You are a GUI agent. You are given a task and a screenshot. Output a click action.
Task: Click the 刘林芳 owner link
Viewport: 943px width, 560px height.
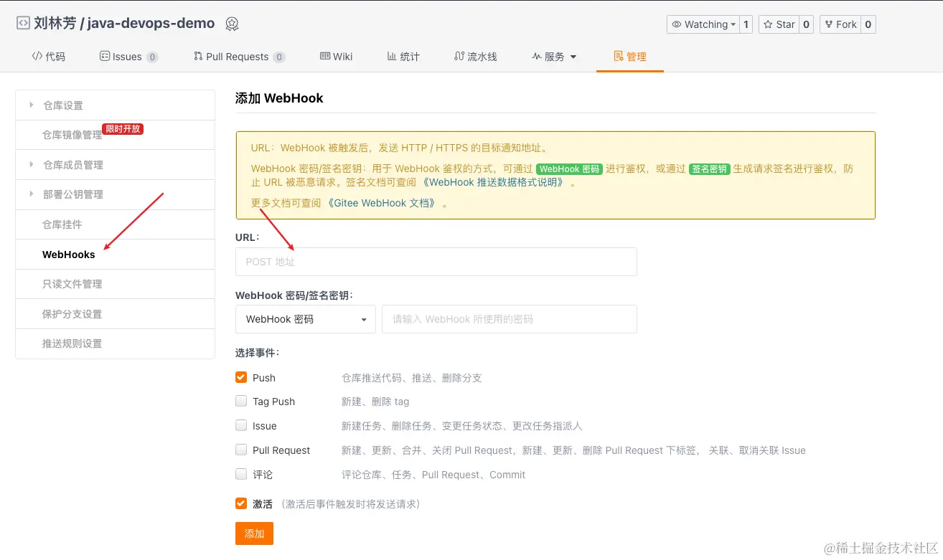click(x=55, y=23)
